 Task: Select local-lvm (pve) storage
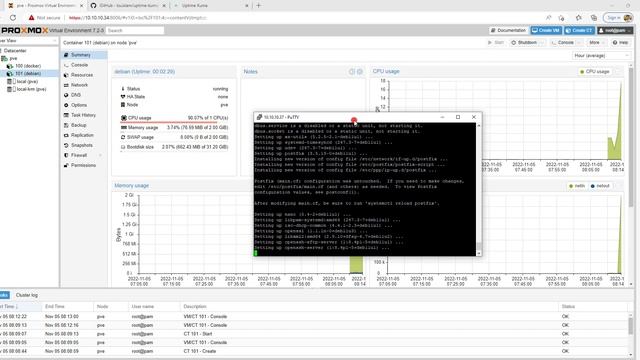tap(31, 89)
